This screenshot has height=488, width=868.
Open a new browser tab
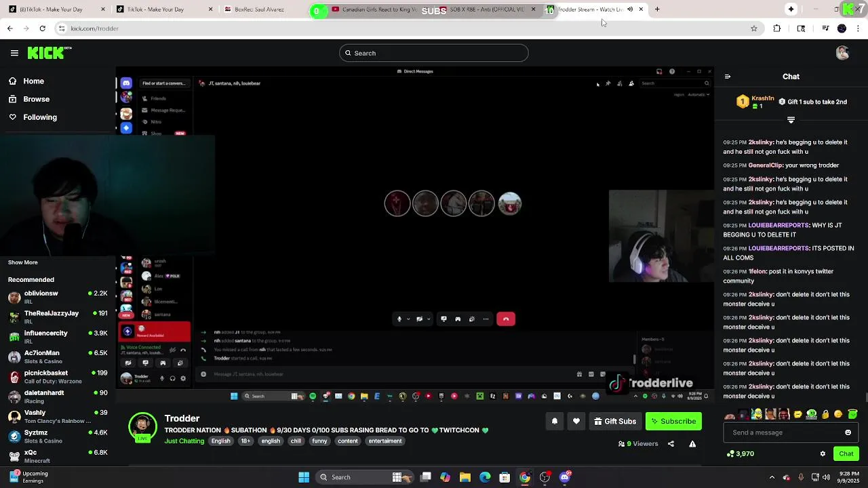click(657, 9)
